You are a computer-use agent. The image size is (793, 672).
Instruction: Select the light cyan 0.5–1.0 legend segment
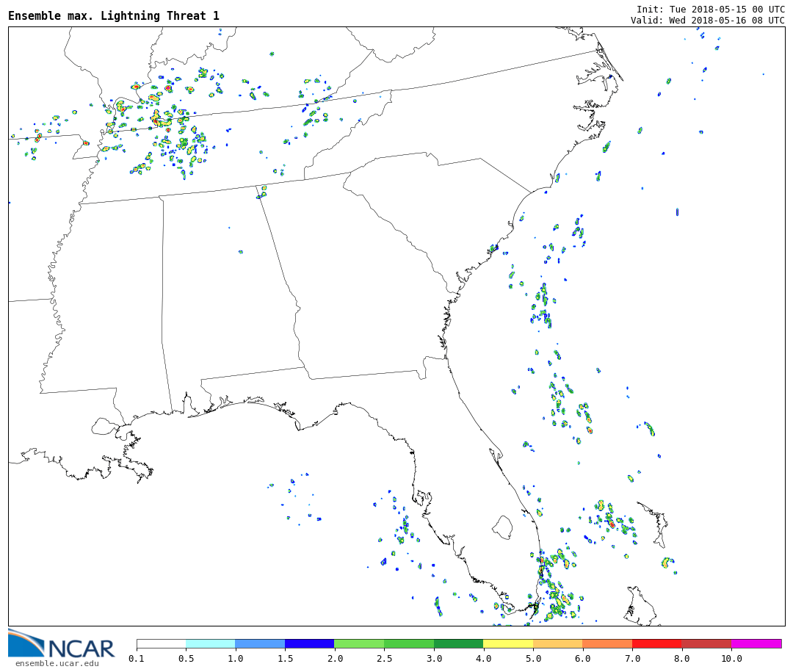(x=210, y=643)
